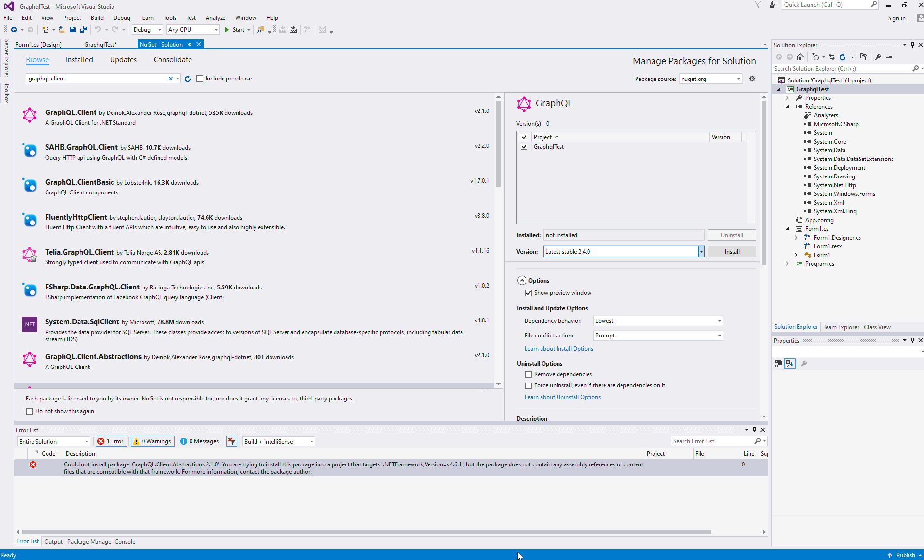This screenshot has width=924, height=560.
Task: Enable Include prerelease packages
Action: [200, 78]
